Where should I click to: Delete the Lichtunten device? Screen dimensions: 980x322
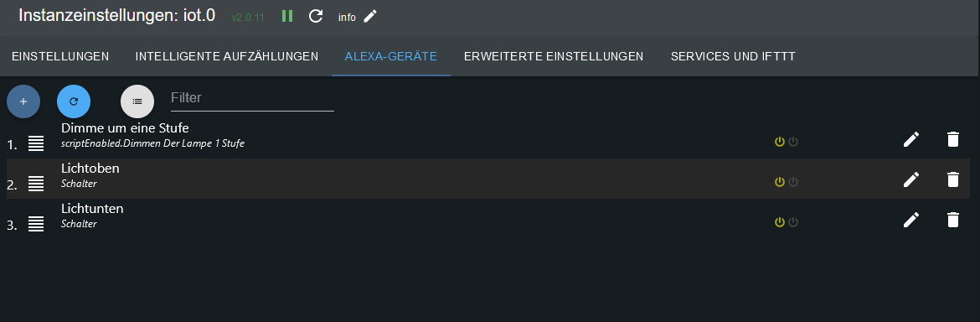(952, 220)
